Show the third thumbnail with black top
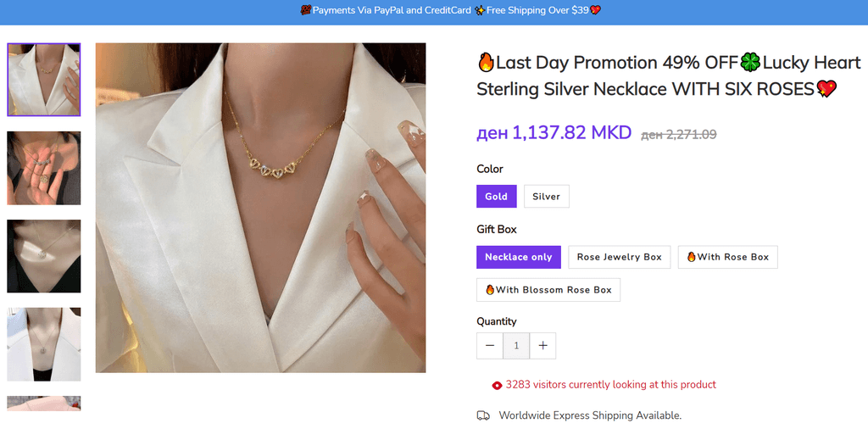The width and height of the screenshot is (868, 429). [x=44, y=256]
